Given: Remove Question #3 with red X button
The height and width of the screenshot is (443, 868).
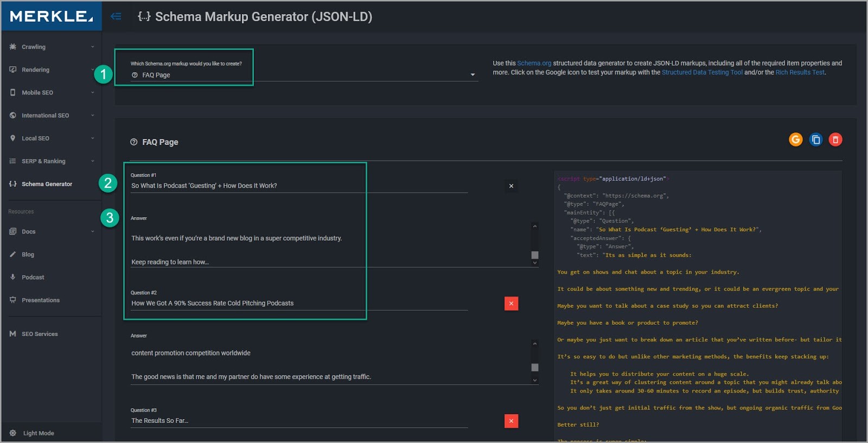Looking at the screenshot, I should coord(511,421).
